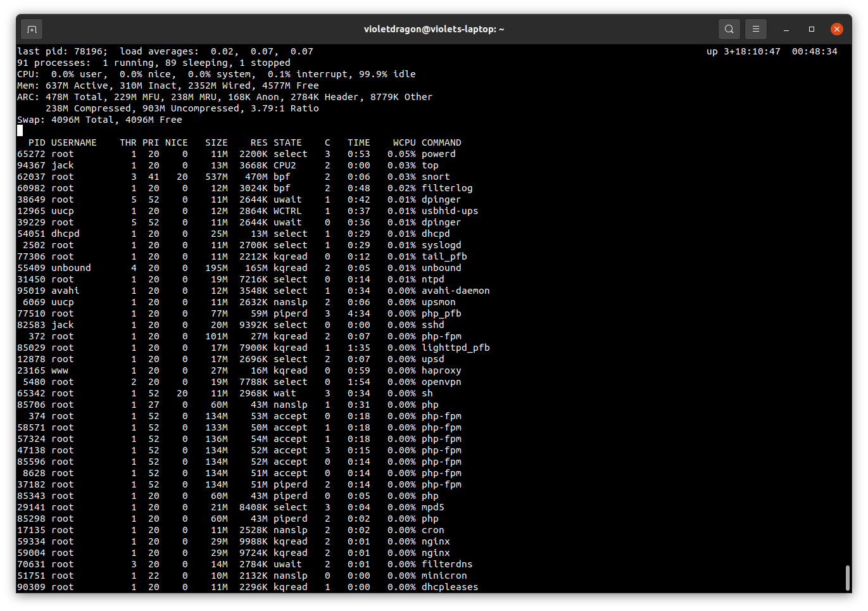Image resolution: width=868 pixels, height=611 pixels.
Task: Click PID 59004 for nginx
Action: point(31,553)
